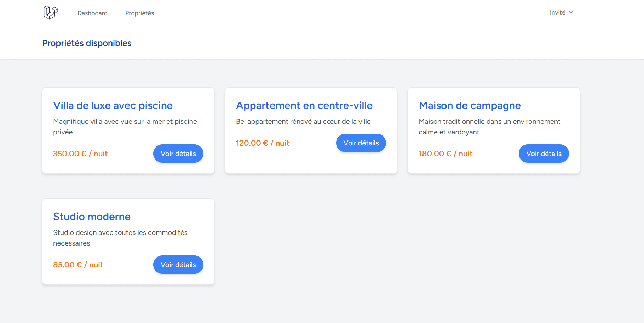
Task: Open the Propriétés navigation tab
Action: coord(139,13)
